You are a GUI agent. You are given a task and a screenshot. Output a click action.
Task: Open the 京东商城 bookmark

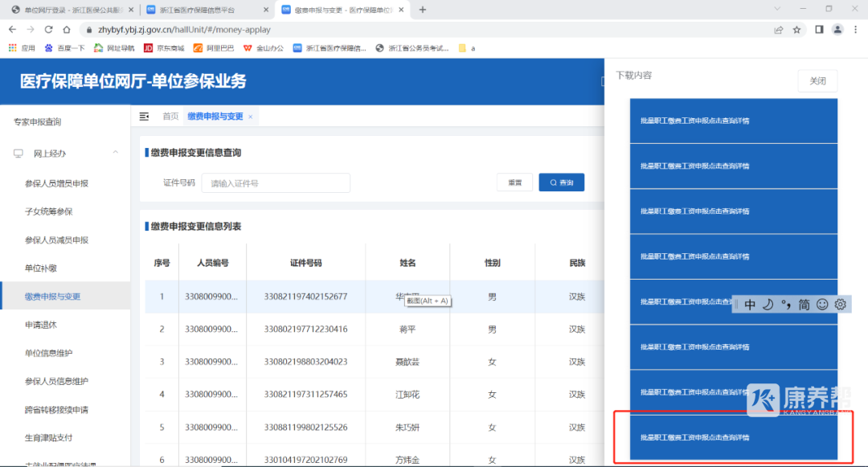click(x=164, y=48)
